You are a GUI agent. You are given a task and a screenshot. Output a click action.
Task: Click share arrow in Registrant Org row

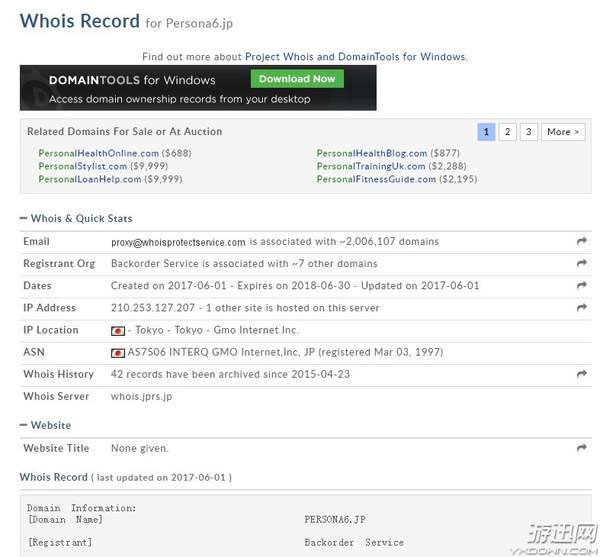point(582,264)
